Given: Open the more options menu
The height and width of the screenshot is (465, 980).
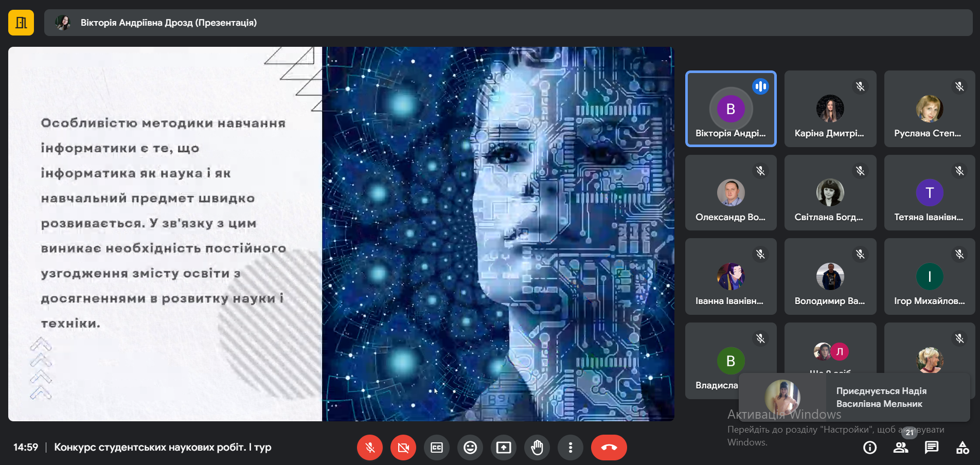Looking at the screenshot, I should coord(571,448).
